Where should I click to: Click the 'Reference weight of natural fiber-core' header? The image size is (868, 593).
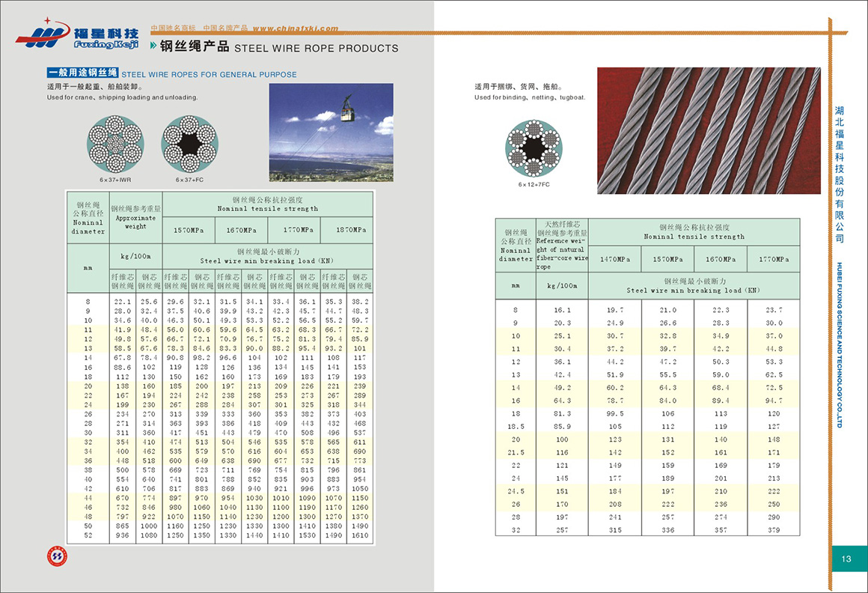(562, 245)
